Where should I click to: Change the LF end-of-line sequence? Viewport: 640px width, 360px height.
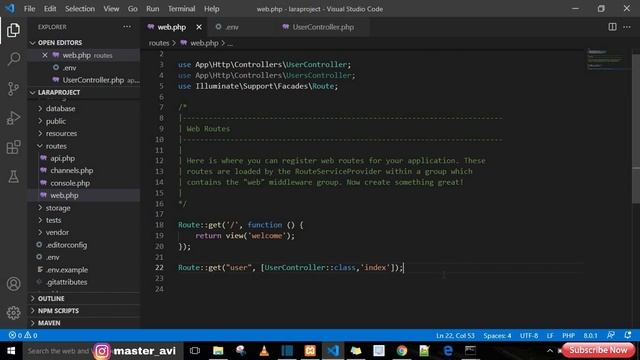(550, 336)
